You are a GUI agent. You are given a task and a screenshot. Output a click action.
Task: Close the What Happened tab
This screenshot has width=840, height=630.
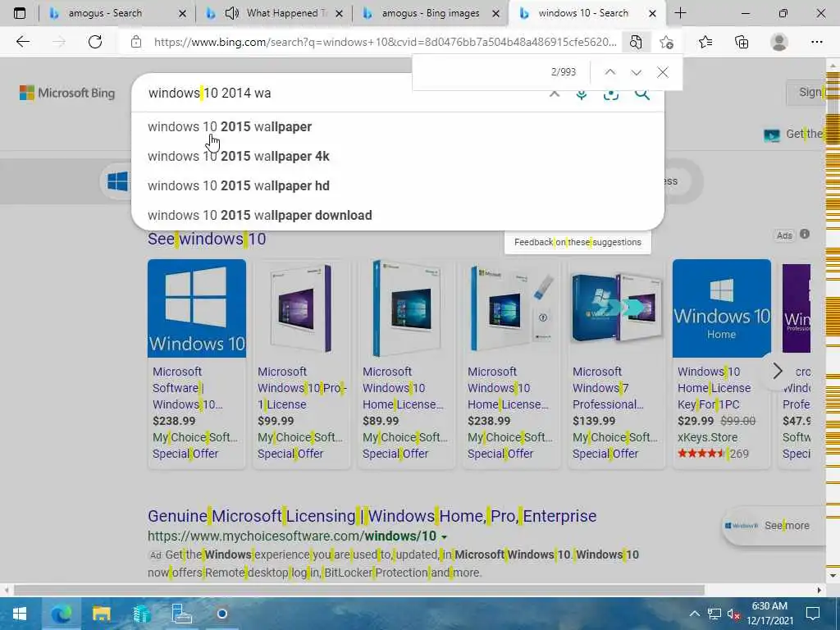click(339, 13)
